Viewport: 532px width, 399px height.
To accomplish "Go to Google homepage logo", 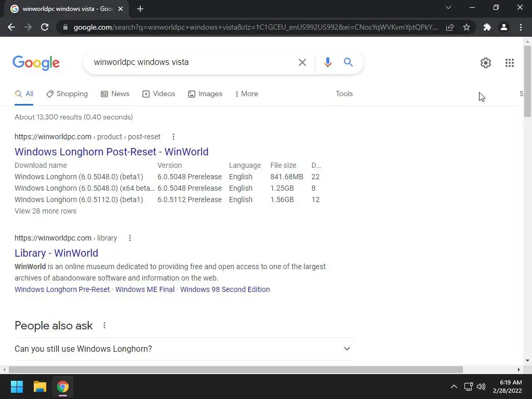I will point(36,63).
